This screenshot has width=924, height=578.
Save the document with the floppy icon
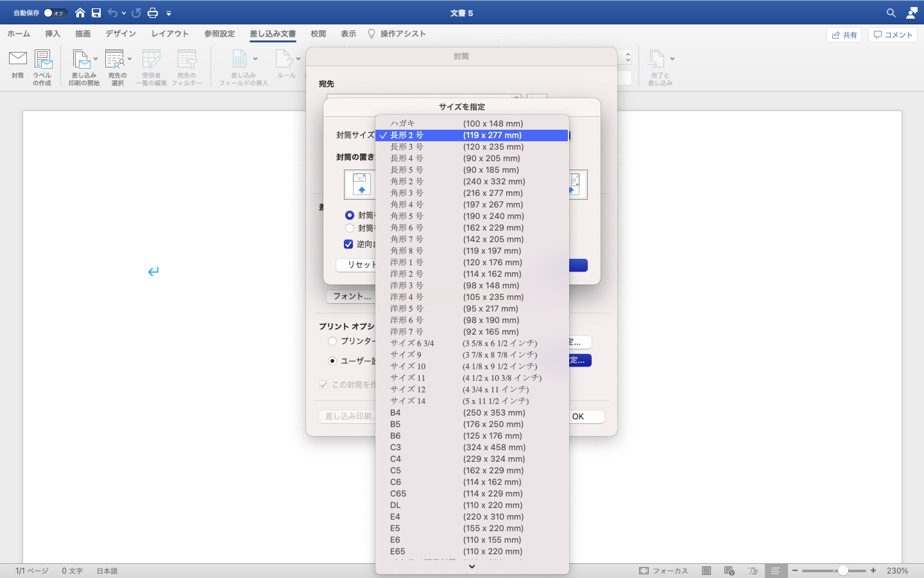click(x=96, y=13)
